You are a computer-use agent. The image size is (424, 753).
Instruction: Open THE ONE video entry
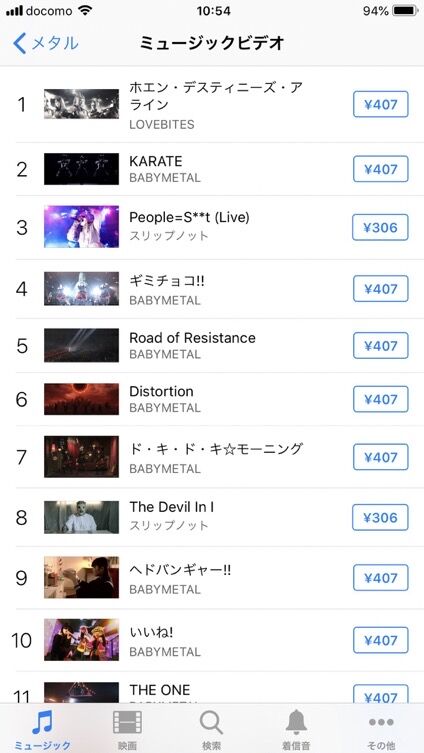click(x=212, y=690)
